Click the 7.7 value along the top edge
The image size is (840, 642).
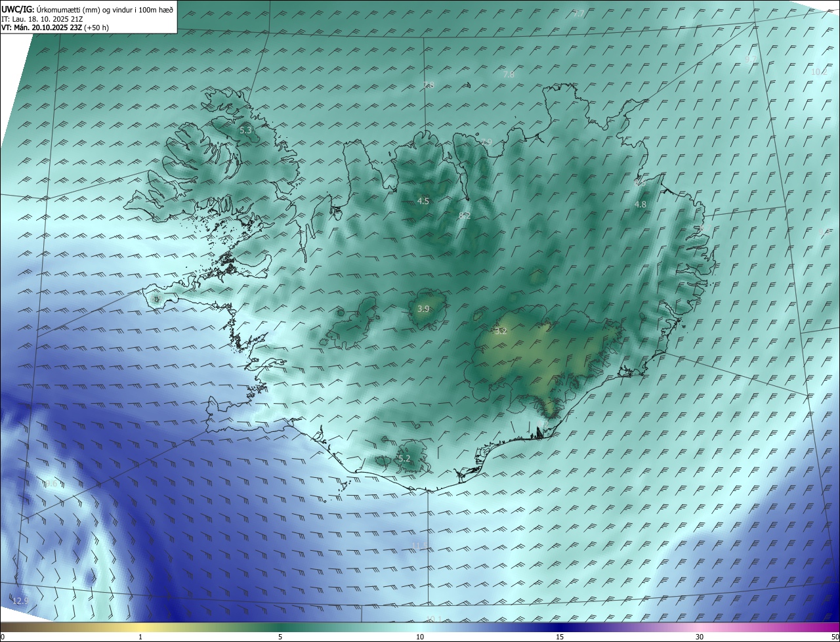(578, 14)
